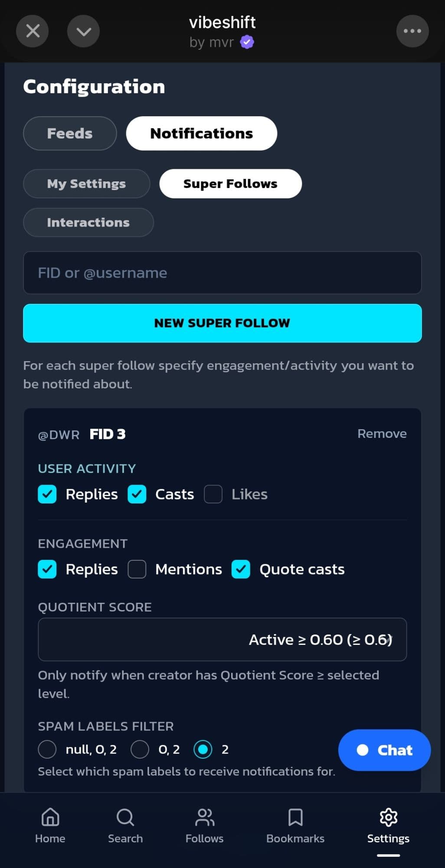Viewport: 445px width, 868px height.
Task: Select the null, 0, 2 spam label option
Action: (47, 749)
